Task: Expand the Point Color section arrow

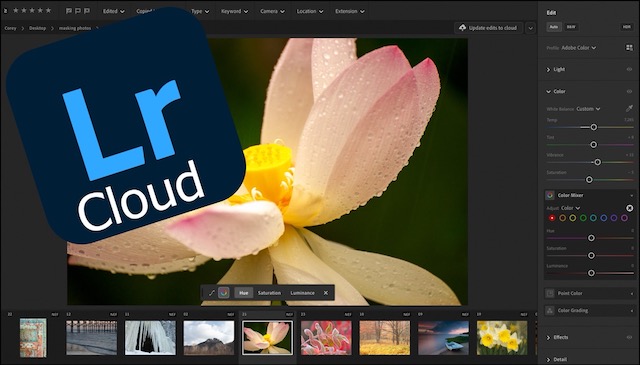Action: click(632, 294)
